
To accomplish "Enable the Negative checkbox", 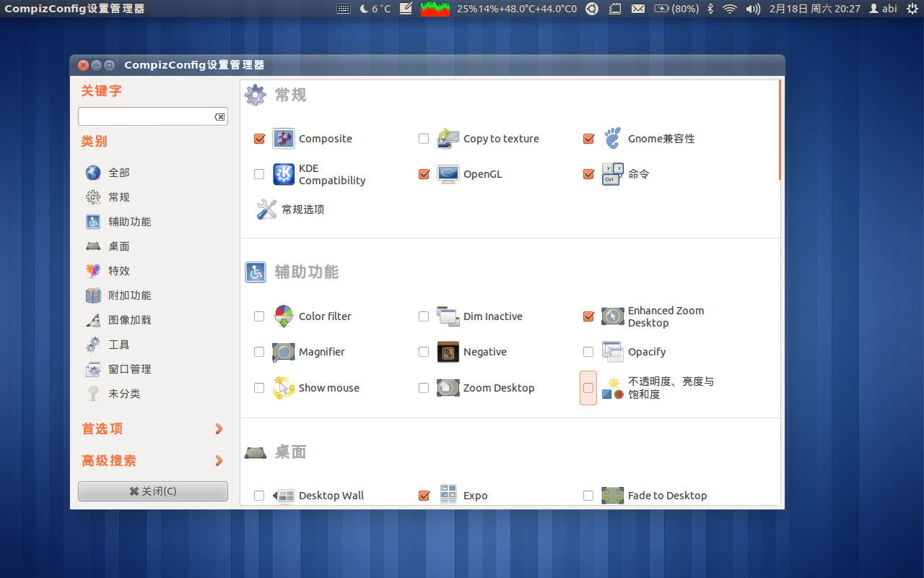I will 424,352.
